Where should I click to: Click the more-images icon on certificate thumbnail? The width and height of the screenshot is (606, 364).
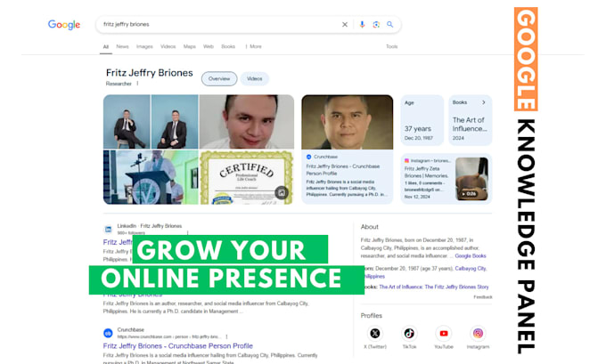[x=282, y=192]
